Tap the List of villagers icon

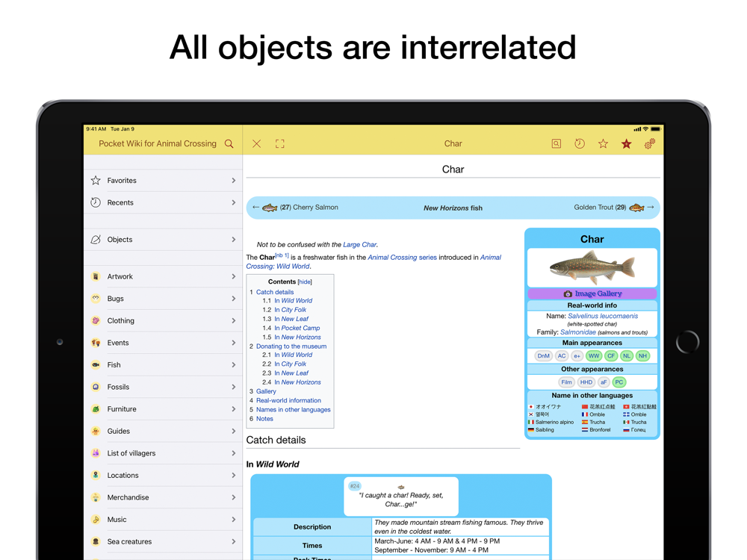(96, 453)
